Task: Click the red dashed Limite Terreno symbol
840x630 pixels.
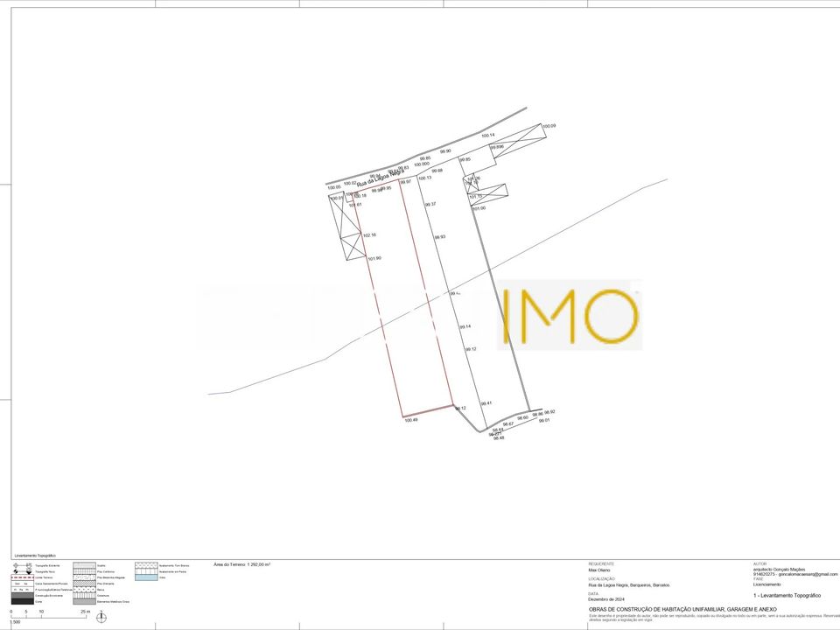Action: pos(23,577)
